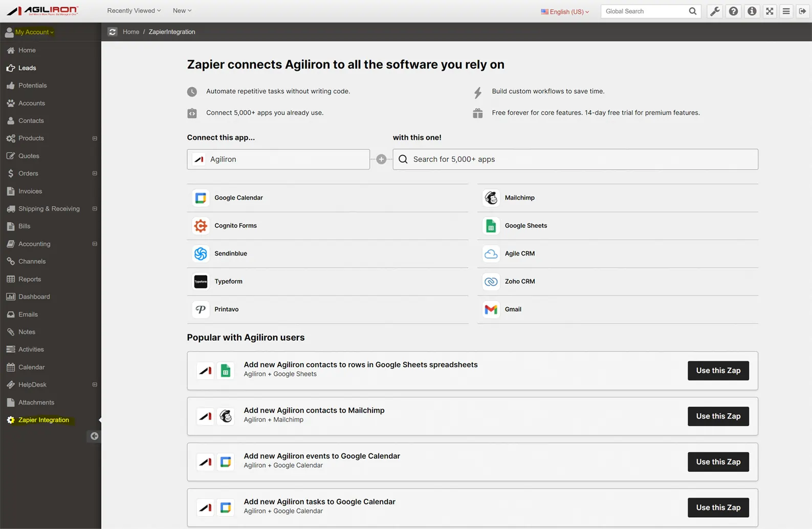812x529 pixels.
Task: Select the Zoho CRM app icon
Action: point(491,282)
